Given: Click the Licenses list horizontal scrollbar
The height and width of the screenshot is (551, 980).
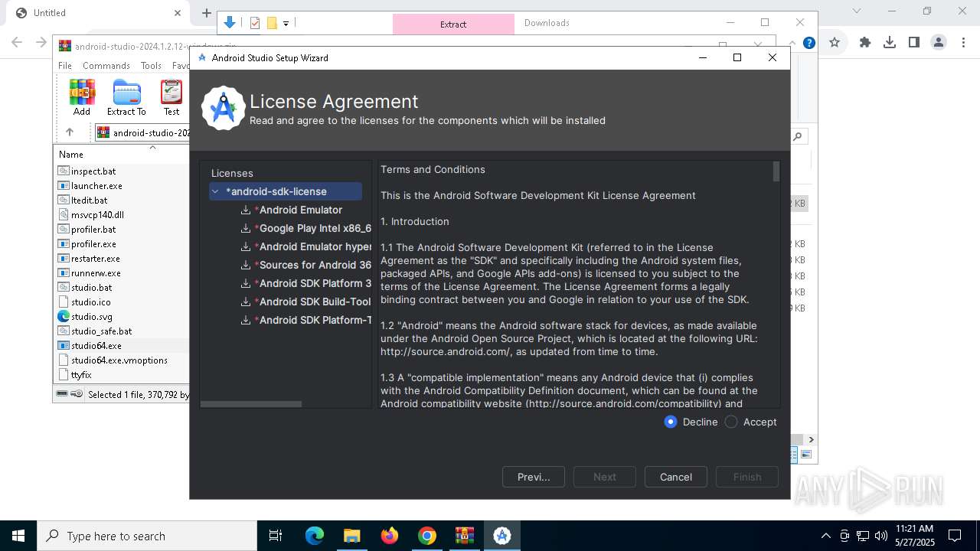Looking at the screenshot, I should click(251, 404).
